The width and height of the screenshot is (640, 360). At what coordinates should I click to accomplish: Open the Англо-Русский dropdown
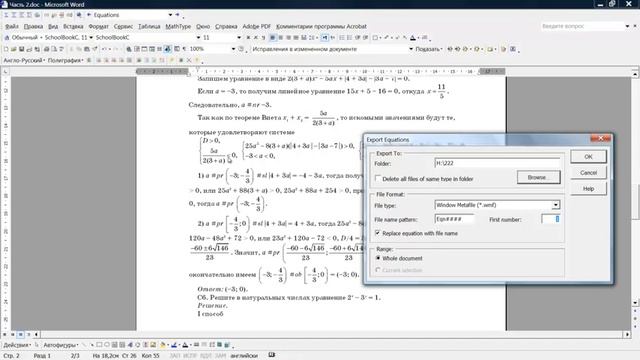pos(24,60)
